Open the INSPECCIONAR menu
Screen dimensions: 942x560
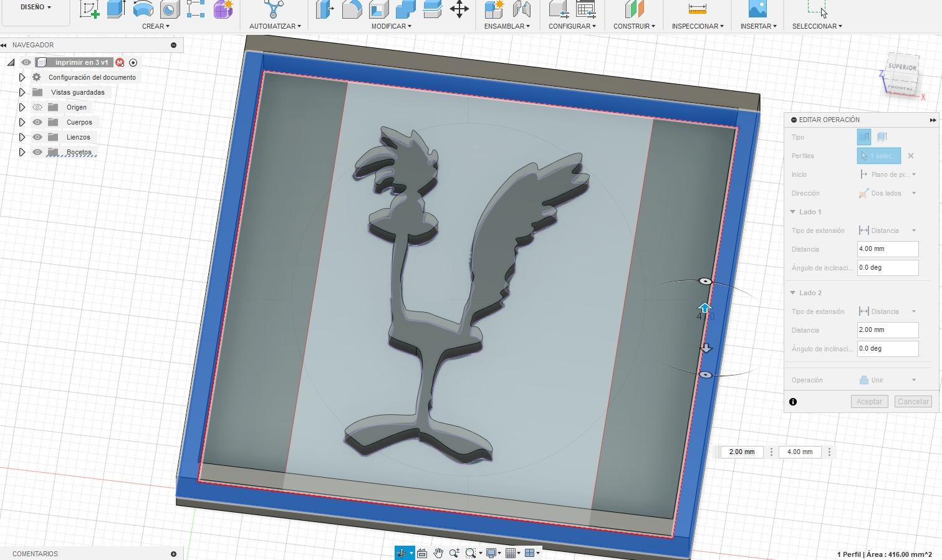pos(698,26)
